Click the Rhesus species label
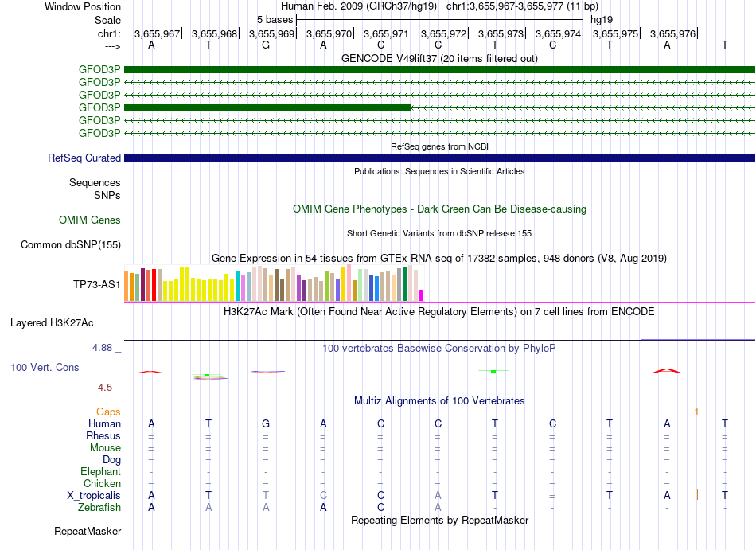 click(x=103, y=435)
